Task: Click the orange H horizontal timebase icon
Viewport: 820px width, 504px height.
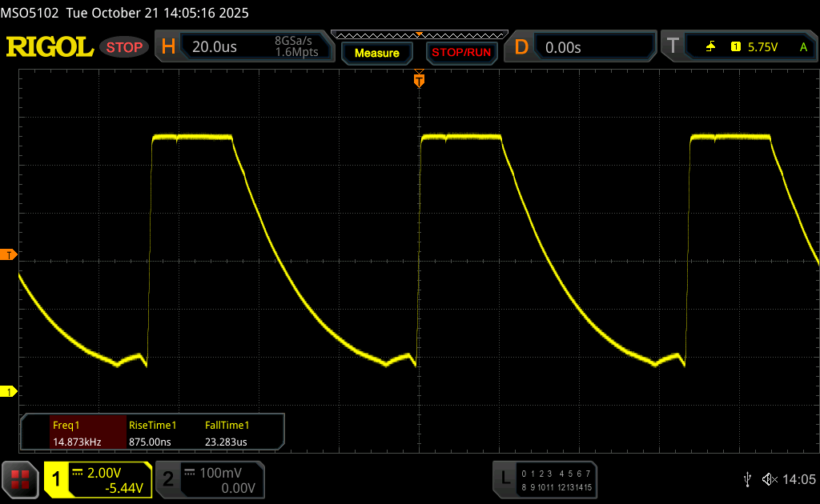Action: (168, 47)
